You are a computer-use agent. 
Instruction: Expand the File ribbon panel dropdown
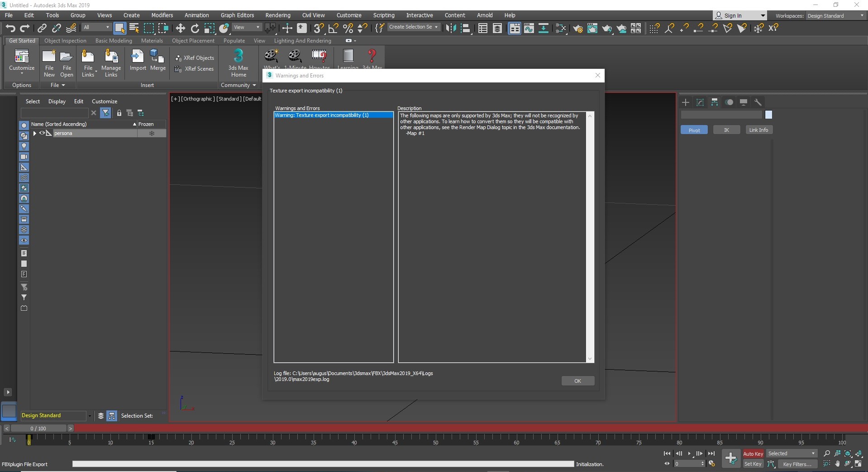[57, 85]
